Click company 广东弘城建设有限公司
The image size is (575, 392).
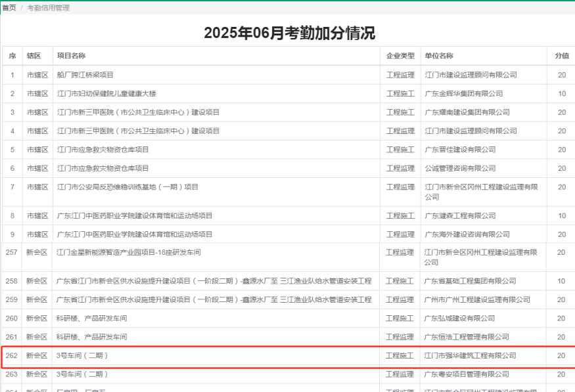tap(460, 318)
